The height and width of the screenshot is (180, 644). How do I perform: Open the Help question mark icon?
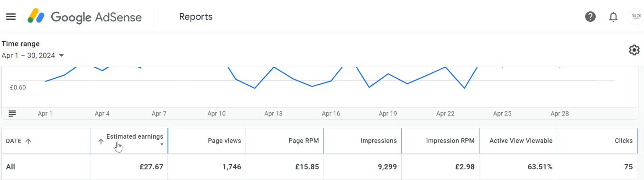590,17
